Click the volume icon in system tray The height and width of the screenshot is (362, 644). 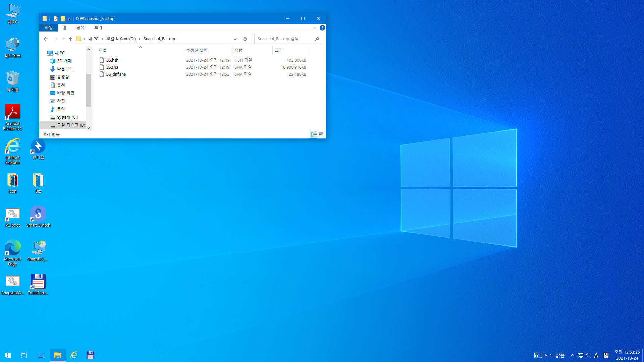pos(588,355)
